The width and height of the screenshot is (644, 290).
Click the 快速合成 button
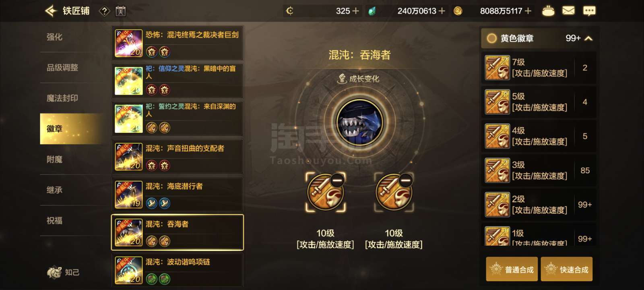(567, 269)
